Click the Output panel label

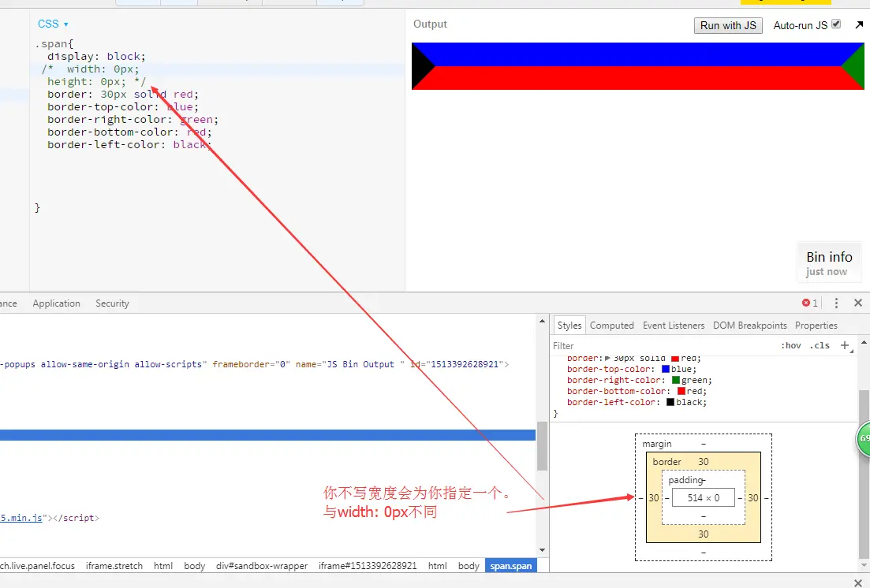click(430, 24)
